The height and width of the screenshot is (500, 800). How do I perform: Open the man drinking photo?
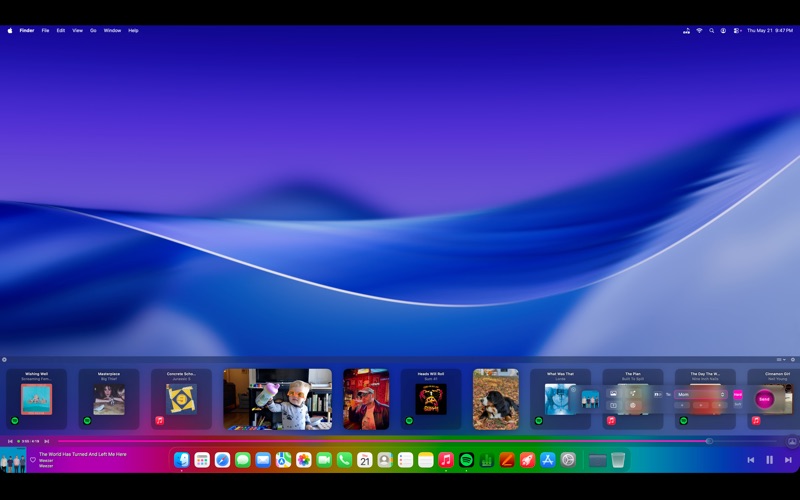366,399
